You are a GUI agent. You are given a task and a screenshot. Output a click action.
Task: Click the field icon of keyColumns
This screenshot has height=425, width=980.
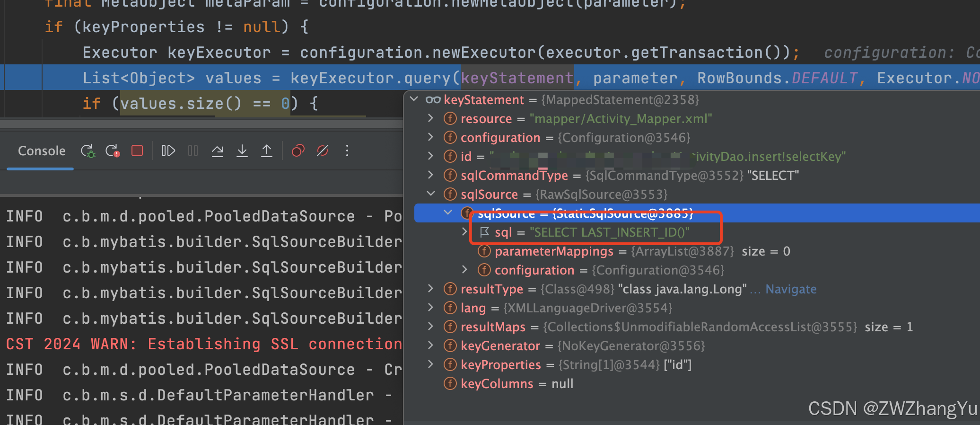point(450,383)
